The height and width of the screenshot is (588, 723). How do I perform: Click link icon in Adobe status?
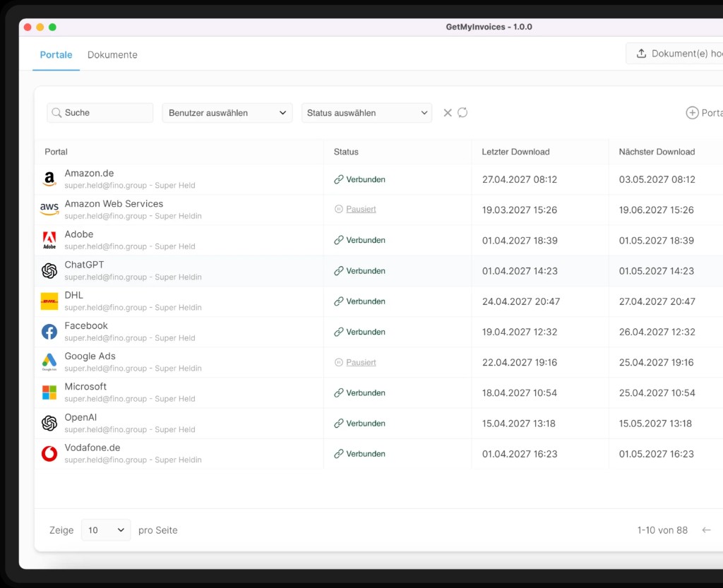[x=338, y=240]
